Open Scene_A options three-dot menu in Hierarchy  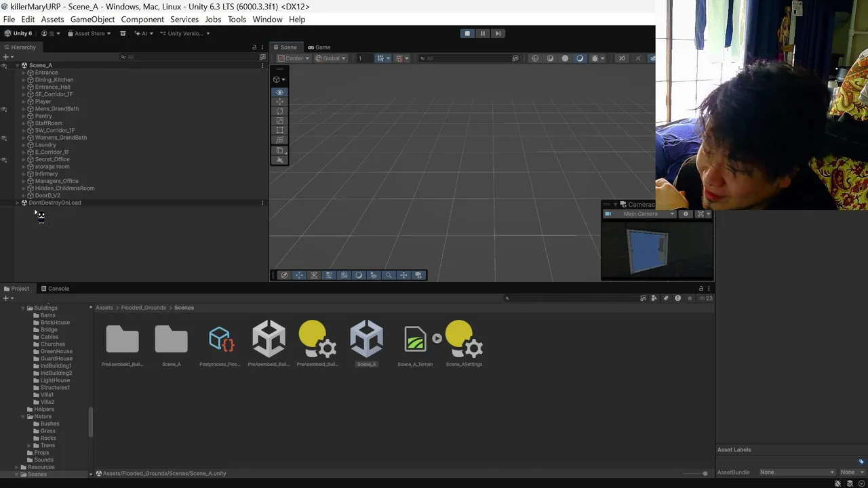(x=262, y=65)
